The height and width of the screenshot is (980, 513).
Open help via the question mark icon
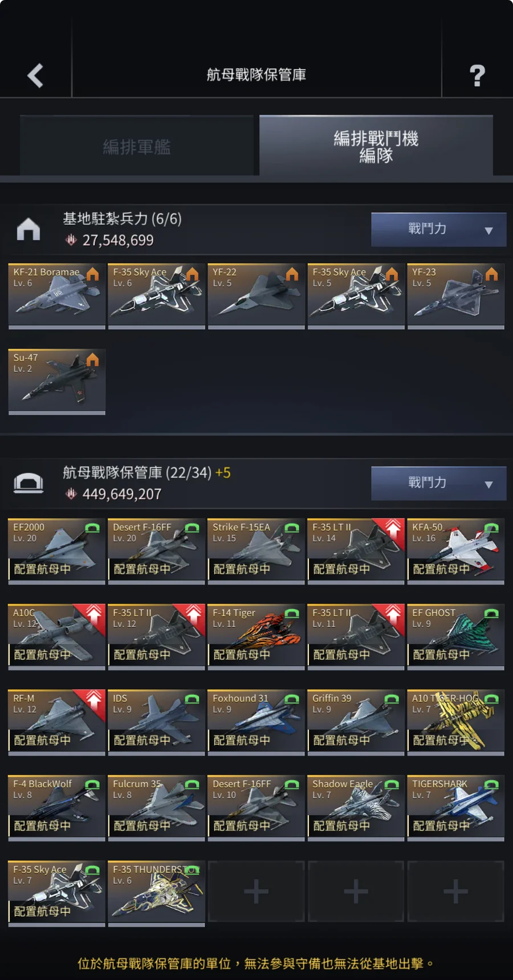(477, 75)
